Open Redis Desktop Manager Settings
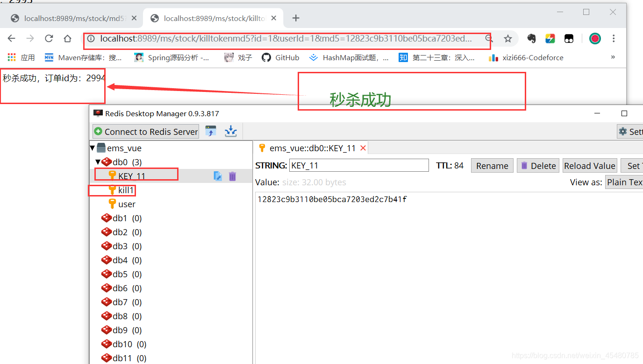This screenshot has width=643, height=364. pyautogui.click(x=630, y=132)
